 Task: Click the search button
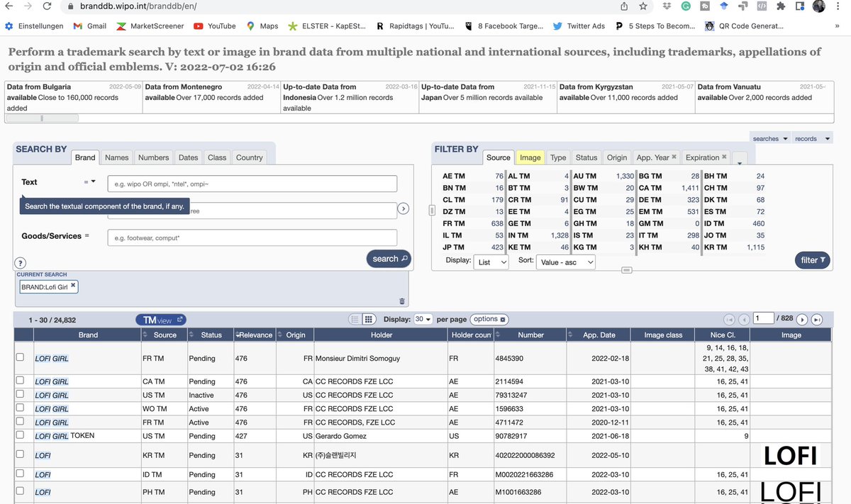pos(389,259)
